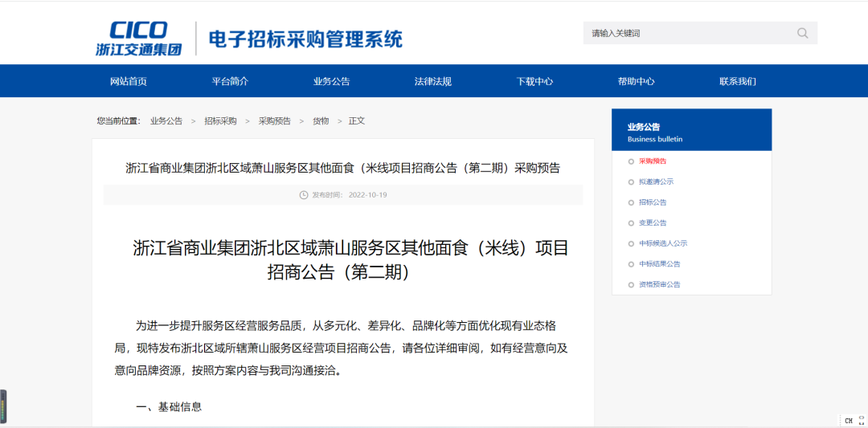Open 拟邀请公示 in the sidebar
Viewport: 868px width, 428px height.
tap(656, 182)
